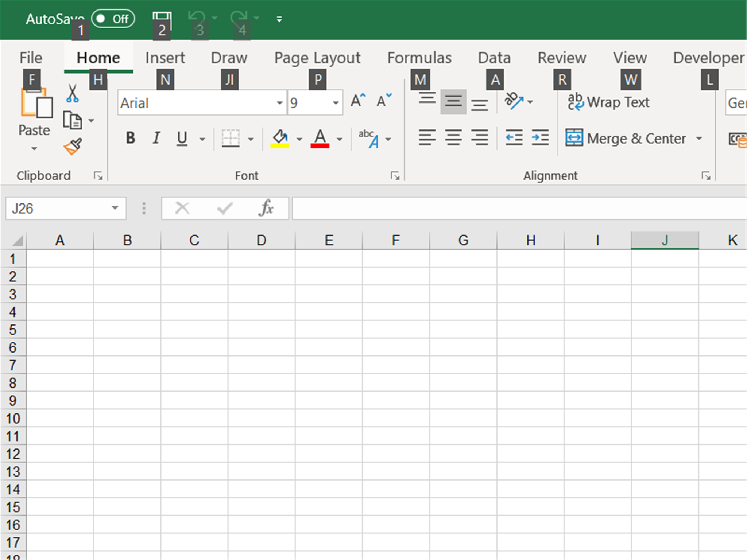Switch to the View tab
The image size is (747, 560).
click(x=630, y=58)
